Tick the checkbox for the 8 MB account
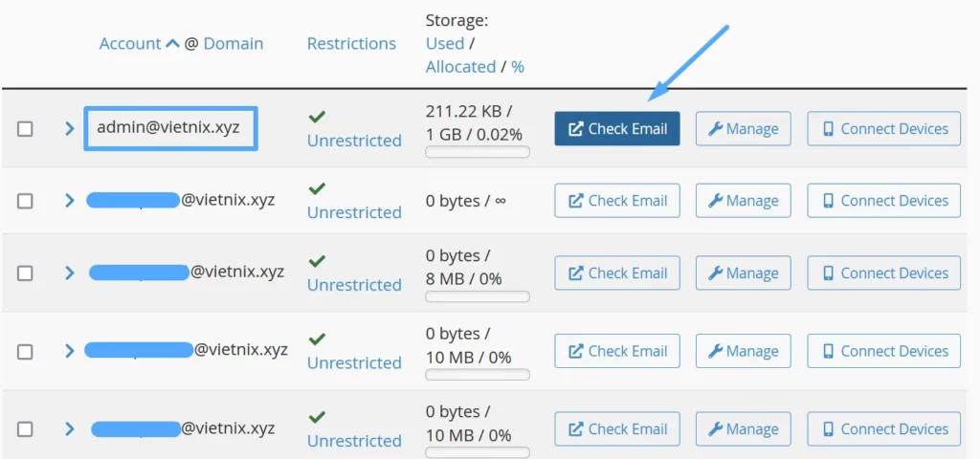The image size is (980, 459). coord(25,273)
